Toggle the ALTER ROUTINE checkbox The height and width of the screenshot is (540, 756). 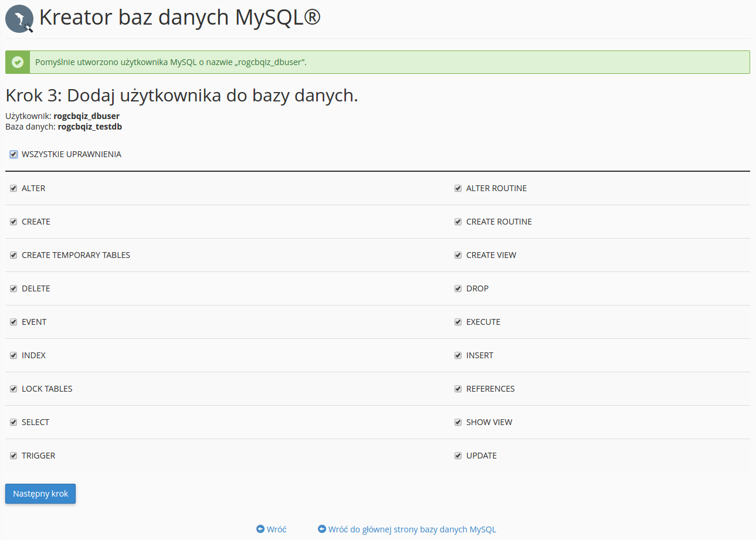point(458,188)
